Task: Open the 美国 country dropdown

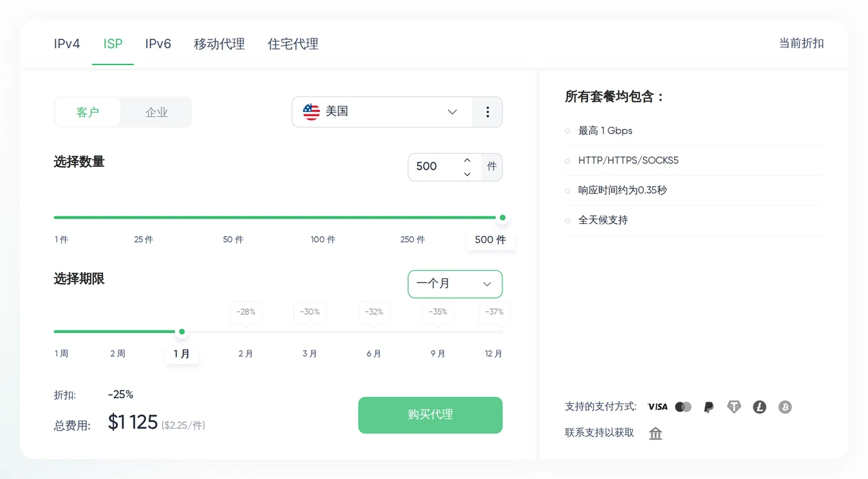Action: pos(382,112)
